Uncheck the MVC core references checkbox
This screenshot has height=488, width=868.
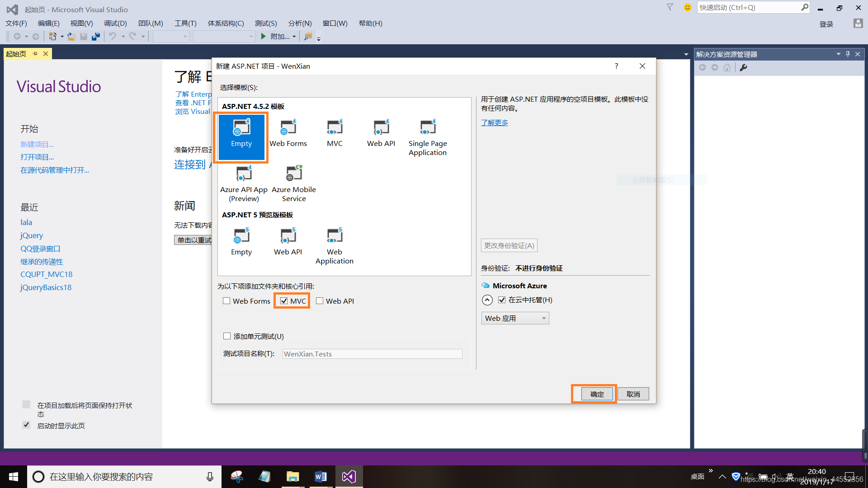[x=284, y=301]
